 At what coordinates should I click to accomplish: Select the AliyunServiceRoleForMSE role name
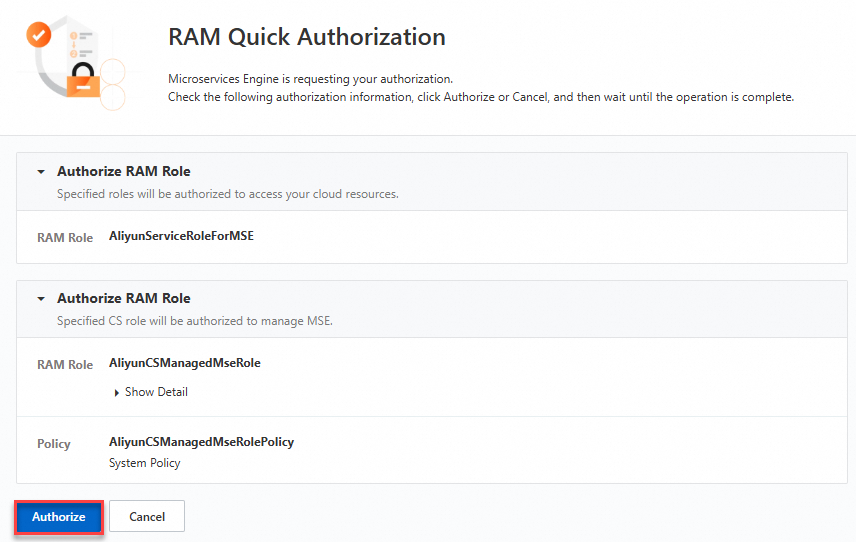point(182,237)
